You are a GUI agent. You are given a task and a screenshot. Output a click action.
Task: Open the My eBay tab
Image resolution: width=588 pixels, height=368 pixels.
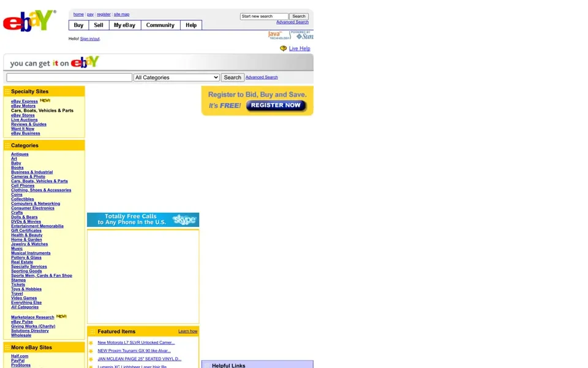click(x=124, y=25)
